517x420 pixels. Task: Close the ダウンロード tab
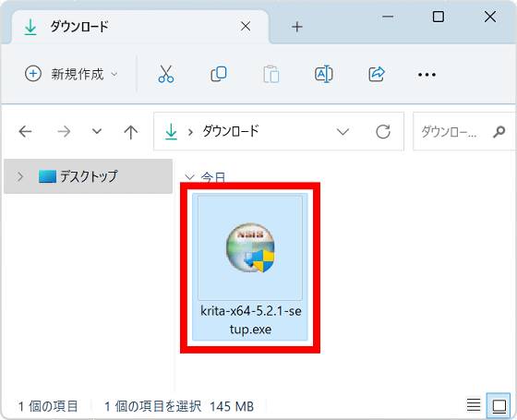[246, 27]
